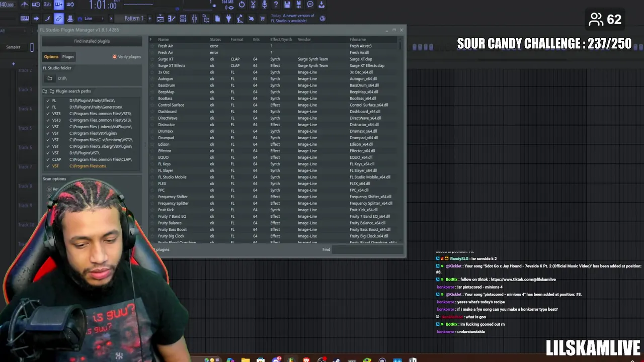Image resolution: width=644 pixels, height=362 pixels.
Task: Click the shopping cart icon in toolbar
Action: pyautogui.click(x=263, y=19)
